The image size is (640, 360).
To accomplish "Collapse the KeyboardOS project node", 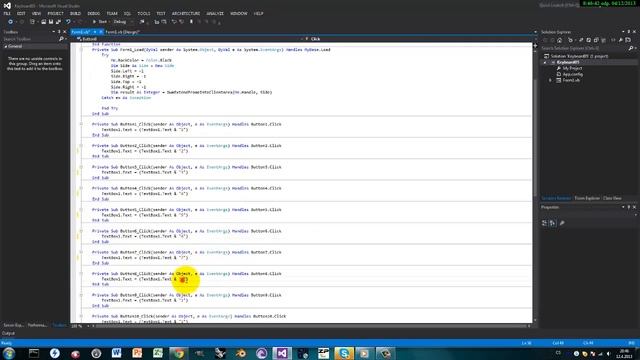I will pos(545,62).
